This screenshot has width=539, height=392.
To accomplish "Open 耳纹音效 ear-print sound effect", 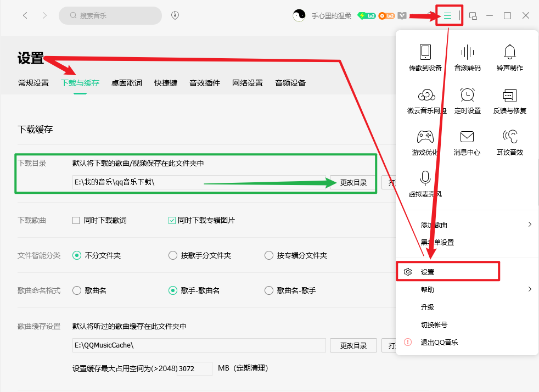I will click(510, 143).
